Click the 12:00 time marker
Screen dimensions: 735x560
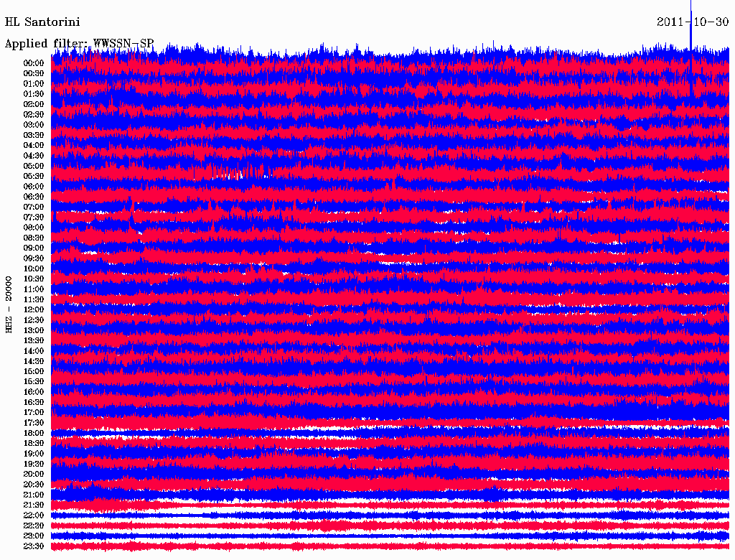(34, 310)
